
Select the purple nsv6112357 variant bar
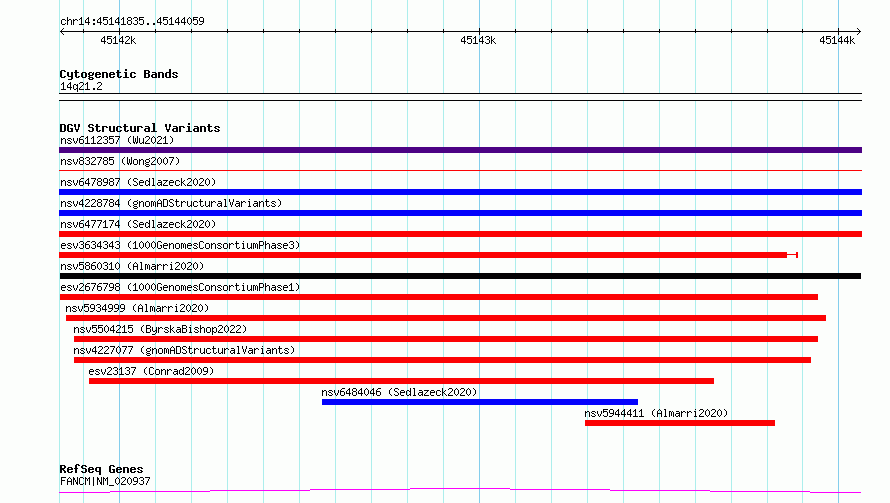coord(460,150)
